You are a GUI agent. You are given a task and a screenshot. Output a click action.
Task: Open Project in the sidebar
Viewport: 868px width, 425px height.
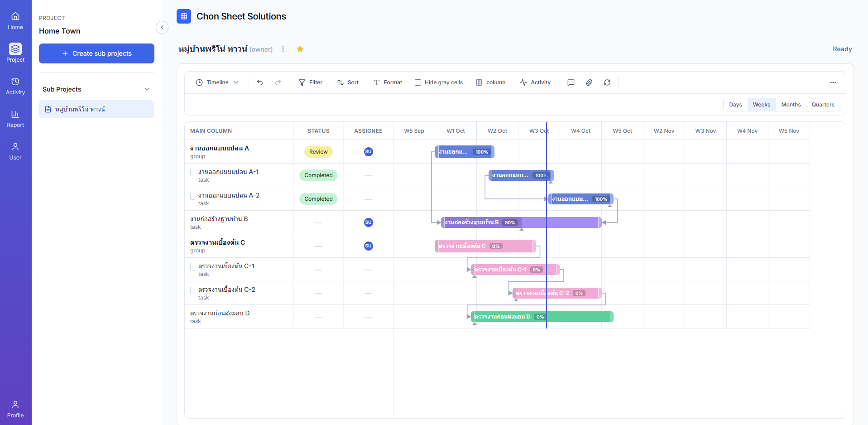[x=15, y=53]
